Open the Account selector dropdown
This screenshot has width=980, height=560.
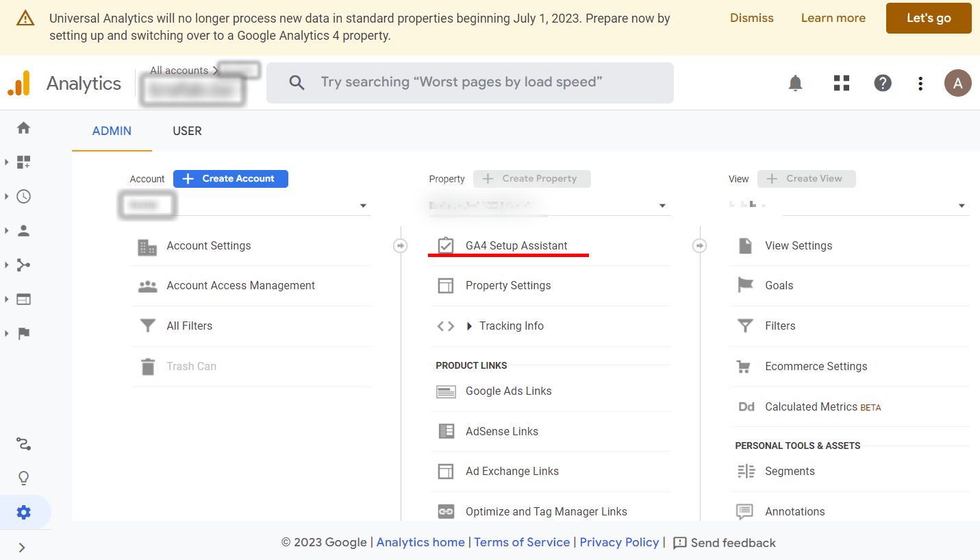[363, 206]
